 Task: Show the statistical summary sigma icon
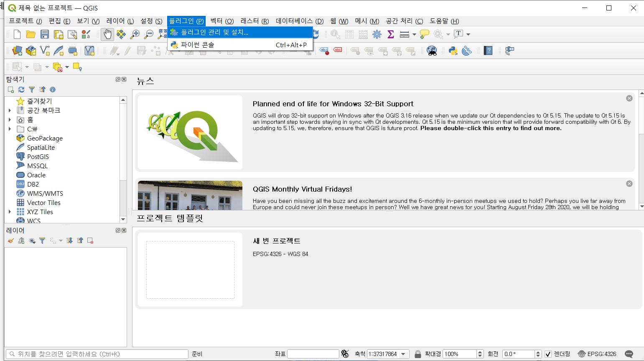(x=391, y=34)
